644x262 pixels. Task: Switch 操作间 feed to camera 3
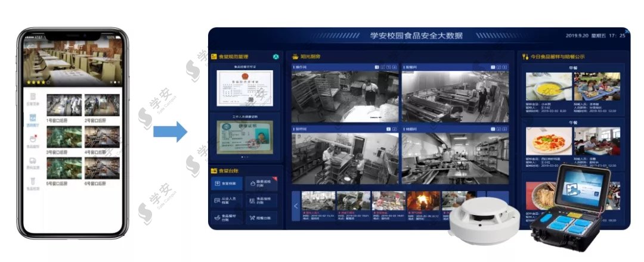(x=389, y=67)
